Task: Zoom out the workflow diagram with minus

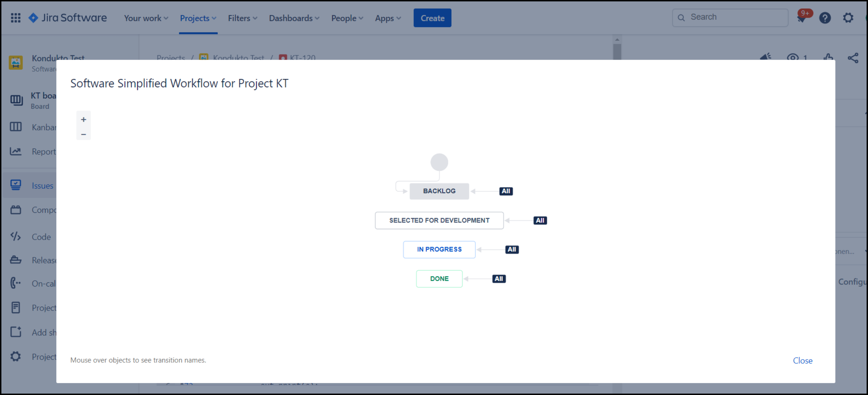Action: (83, 134)
